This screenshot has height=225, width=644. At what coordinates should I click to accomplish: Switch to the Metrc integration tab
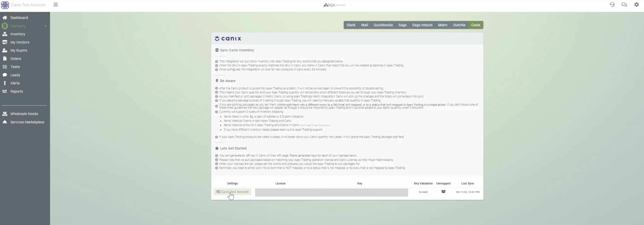(x=443, y=25)
